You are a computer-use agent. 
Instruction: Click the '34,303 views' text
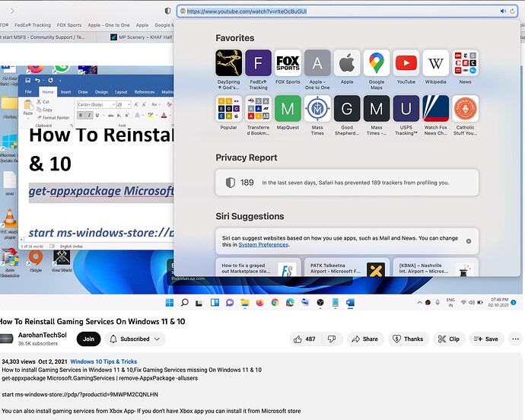(x=18, y=361)
